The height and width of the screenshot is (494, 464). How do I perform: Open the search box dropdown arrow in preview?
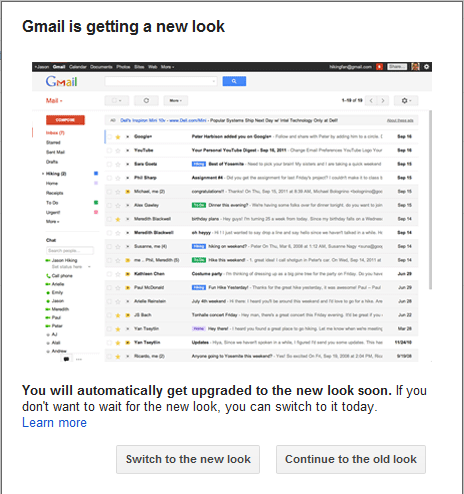coord(213,81)
